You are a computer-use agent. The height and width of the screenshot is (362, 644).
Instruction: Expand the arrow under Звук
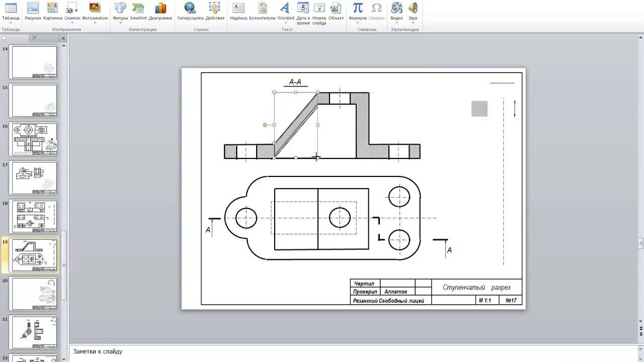click(x=413, y=23)
